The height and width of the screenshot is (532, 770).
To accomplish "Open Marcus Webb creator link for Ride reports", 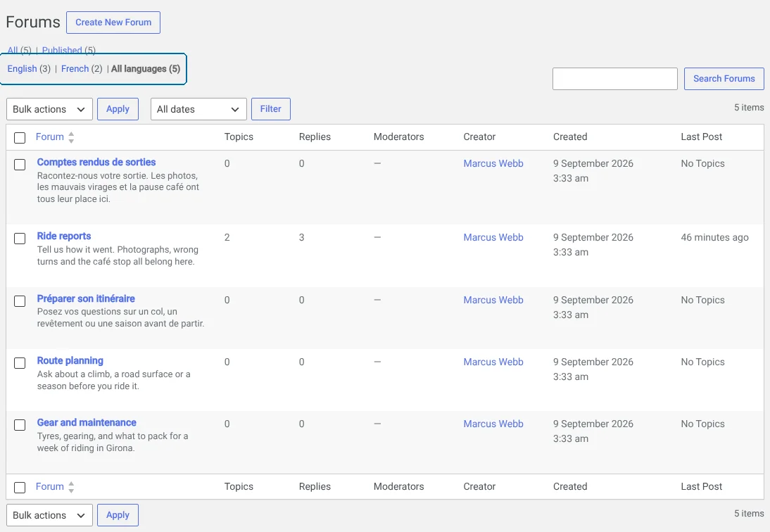I will (493, 238).
